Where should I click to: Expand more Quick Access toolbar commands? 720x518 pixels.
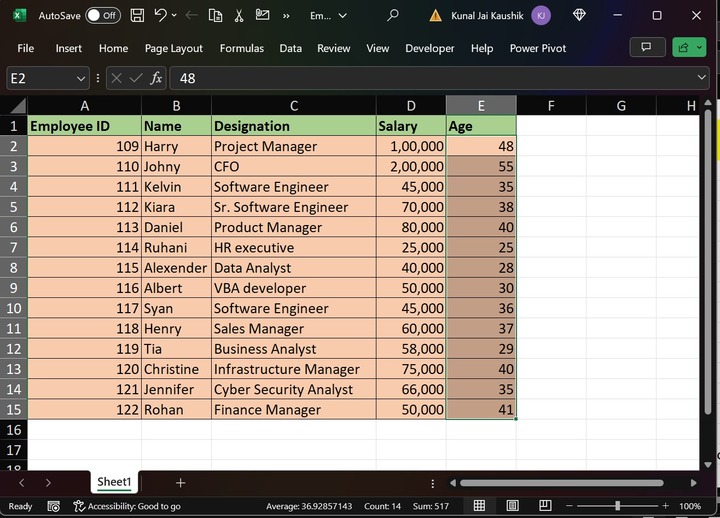pos(287,16)
